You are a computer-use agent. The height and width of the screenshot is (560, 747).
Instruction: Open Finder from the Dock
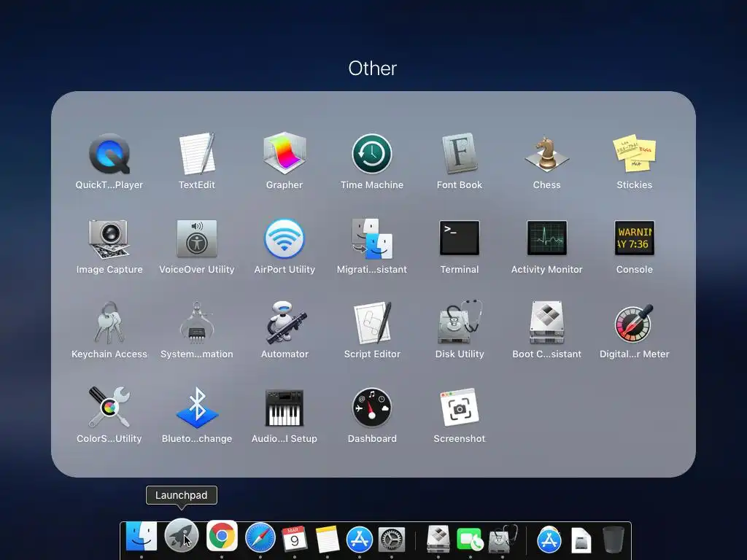(142, 536)
